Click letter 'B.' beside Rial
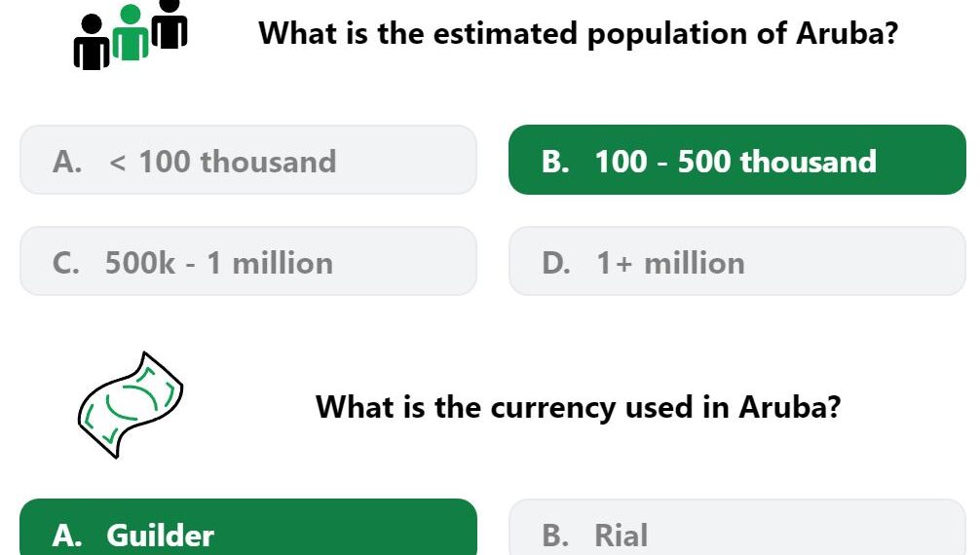This screenshot has height=555, width=980. point(555,536)
